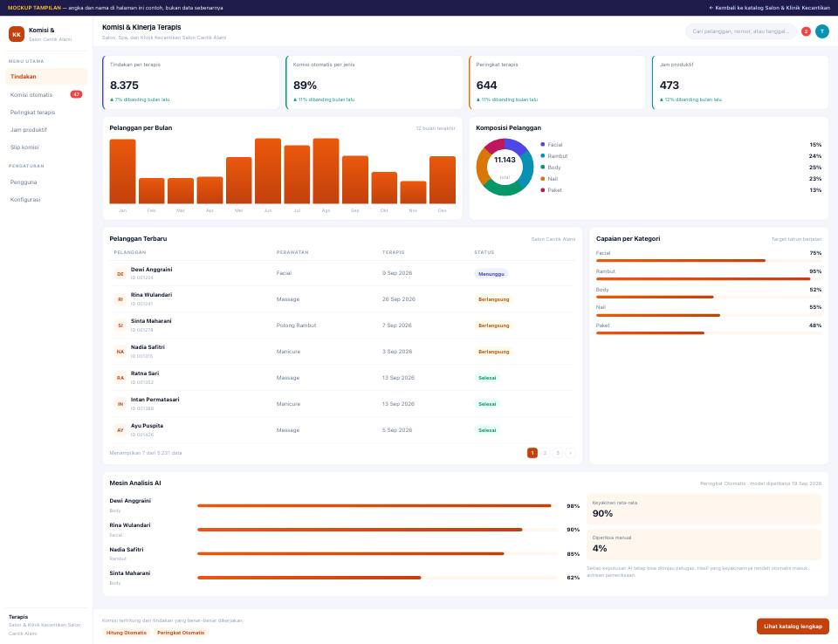The width and height of the screenshot is (838, 644).
Task: Click the STATUS column header
Action: [484, 252]
